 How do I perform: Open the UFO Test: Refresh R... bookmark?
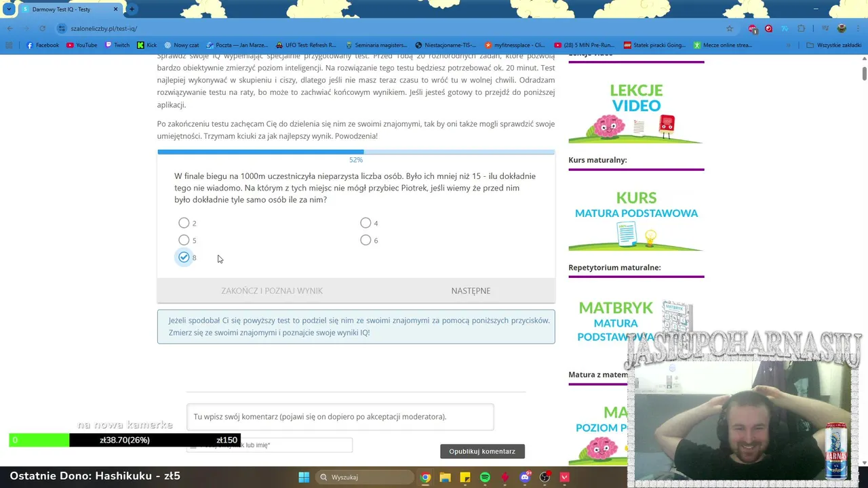[306, 45]
